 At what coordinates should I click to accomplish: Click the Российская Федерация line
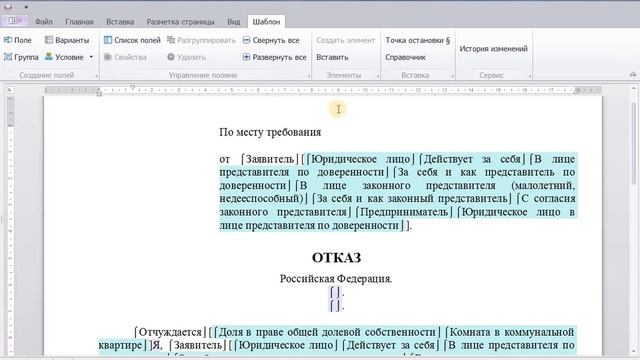coord(336,279)
